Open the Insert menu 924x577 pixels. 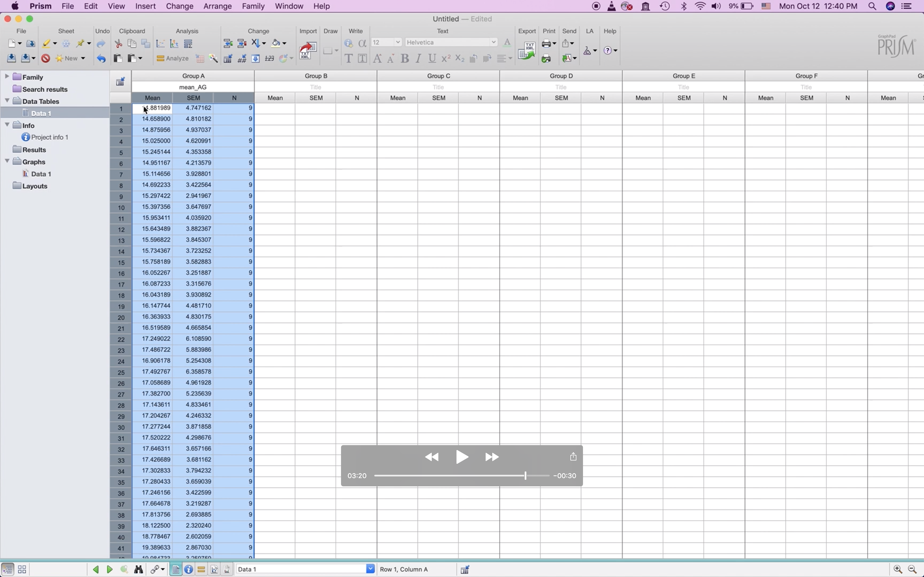pos(145,6)
